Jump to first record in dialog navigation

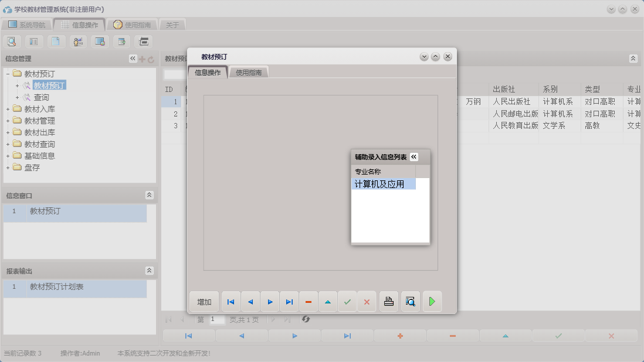(x=231, y=302)
